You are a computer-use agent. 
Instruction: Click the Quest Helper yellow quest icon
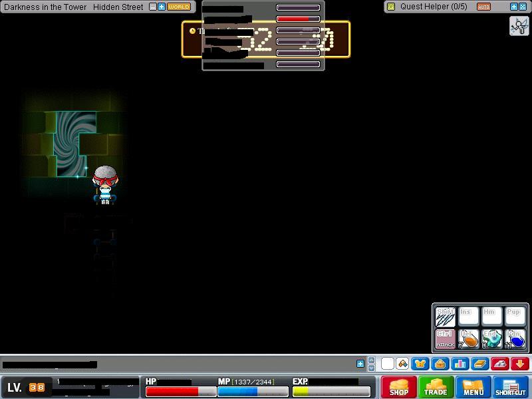(391, 7)
